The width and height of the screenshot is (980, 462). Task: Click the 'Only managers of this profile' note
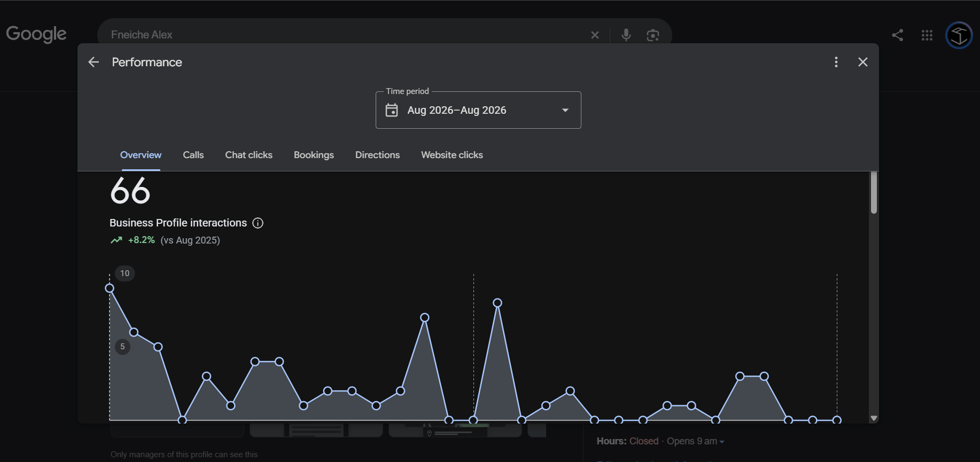(x=184, y=455)
